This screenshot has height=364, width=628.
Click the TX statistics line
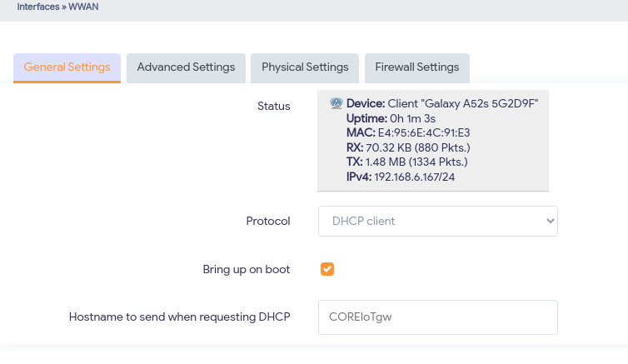click(407, 162)
